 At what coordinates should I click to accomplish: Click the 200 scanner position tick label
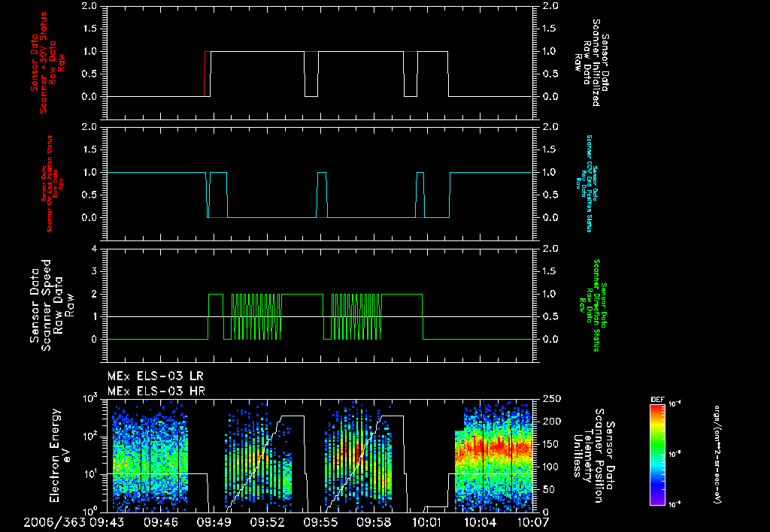(x=553, y=422)
